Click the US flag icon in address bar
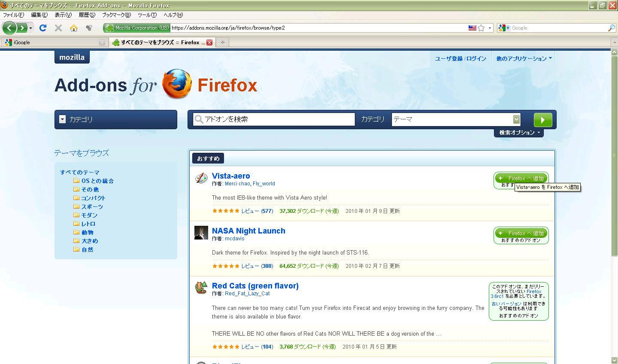The image size is (618, 364). (x=472, y=28)
